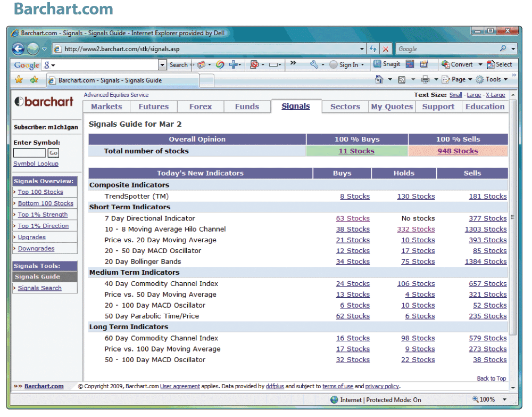Click the RSS feeds icon

(402, 79)
